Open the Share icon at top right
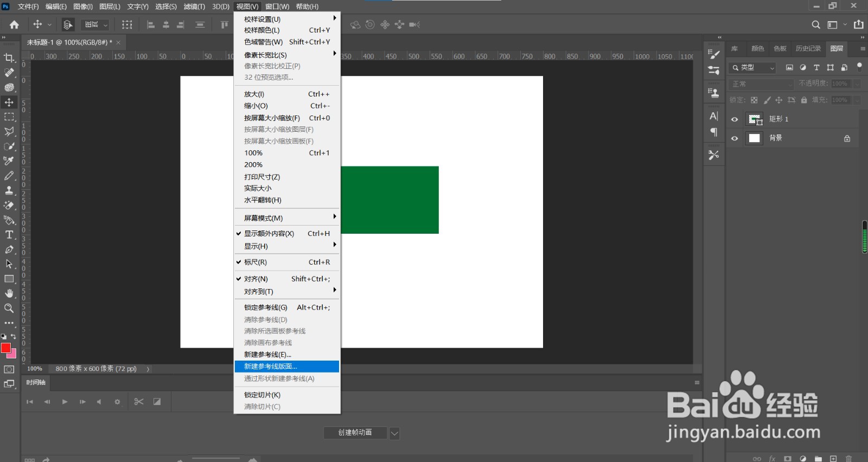 (x=859, y=24)
